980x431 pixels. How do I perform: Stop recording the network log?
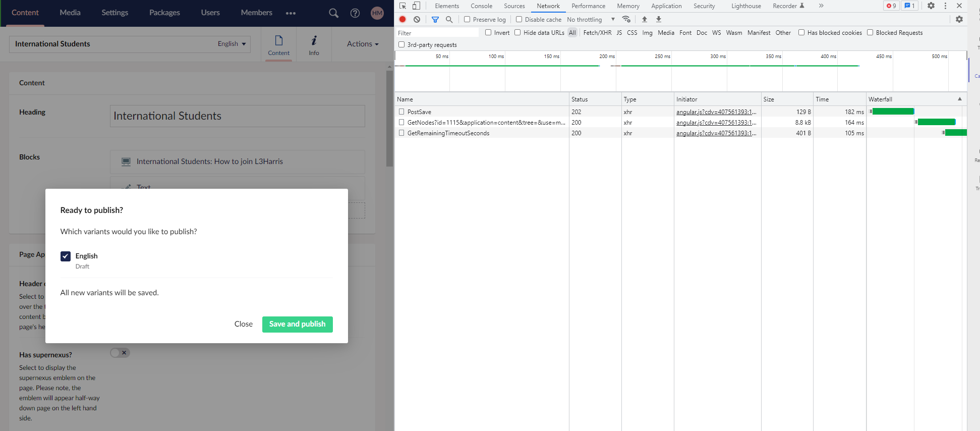pyautogui.click(x=402, y=19)
